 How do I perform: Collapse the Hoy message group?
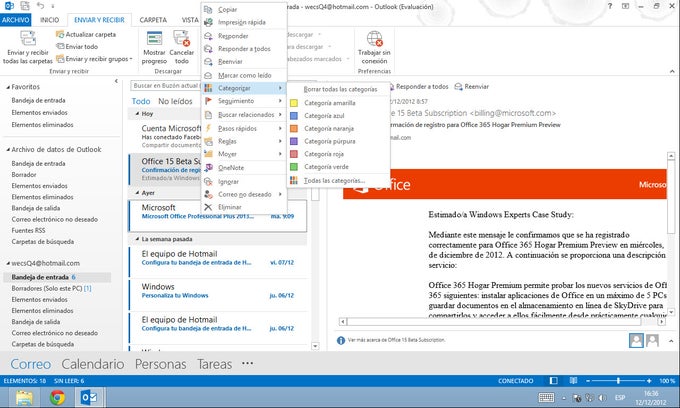coord(137,114)
